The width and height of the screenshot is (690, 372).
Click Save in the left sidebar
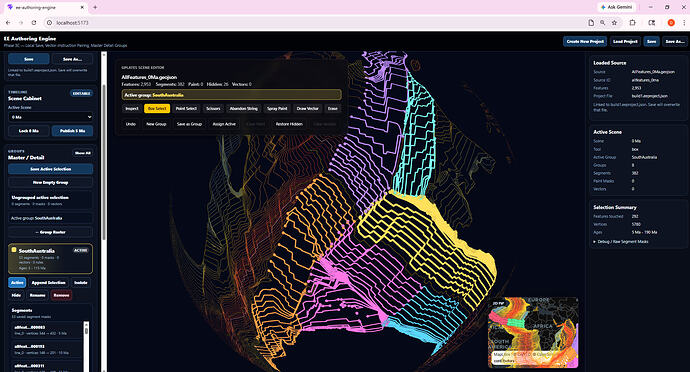29,59
